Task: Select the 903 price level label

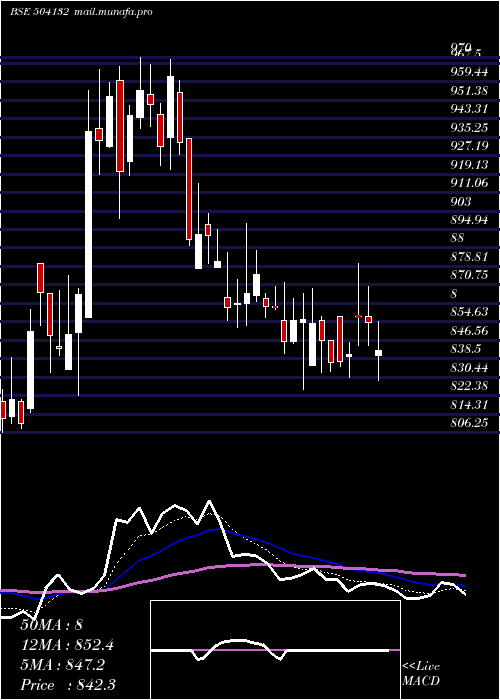Action: (461, 202)
